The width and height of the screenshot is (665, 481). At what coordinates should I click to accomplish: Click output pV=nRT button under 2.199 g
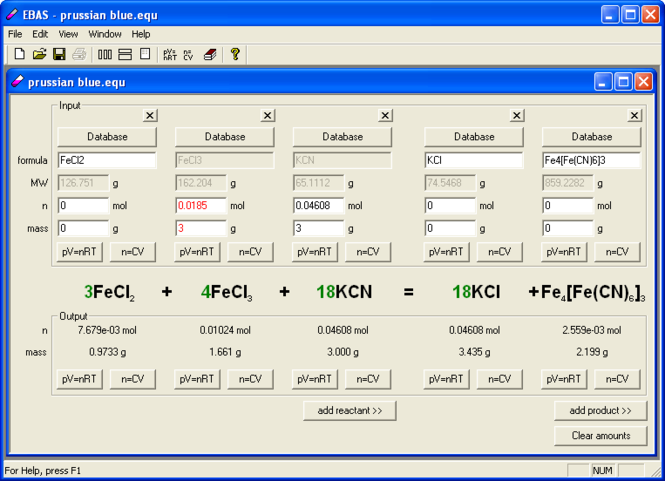point(564,379)
